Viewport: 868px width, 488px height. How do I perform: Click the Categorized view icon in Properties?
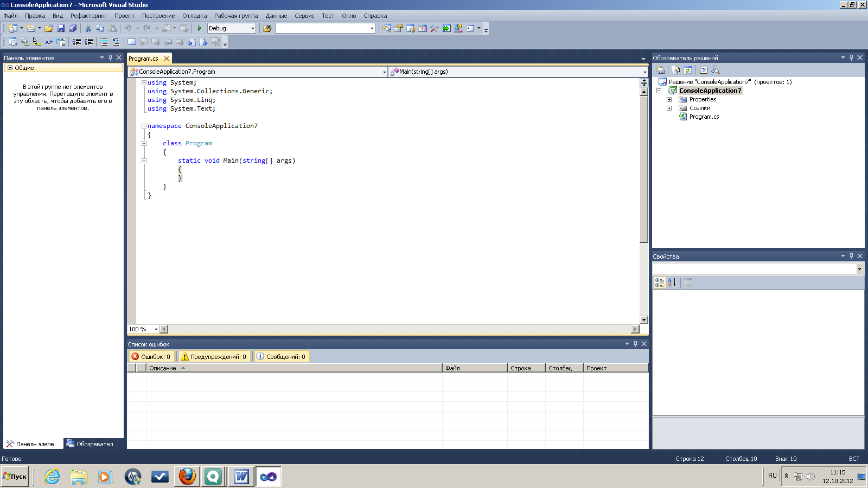[x=660, y=282]
